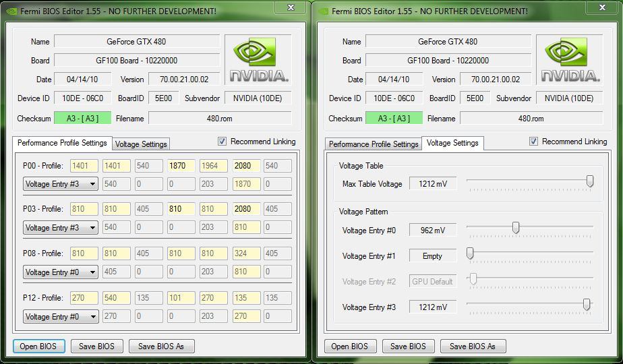Switch to Performance Profile Settings tab in right window
Screen dimensions: 623x364
tap(374, 144)
